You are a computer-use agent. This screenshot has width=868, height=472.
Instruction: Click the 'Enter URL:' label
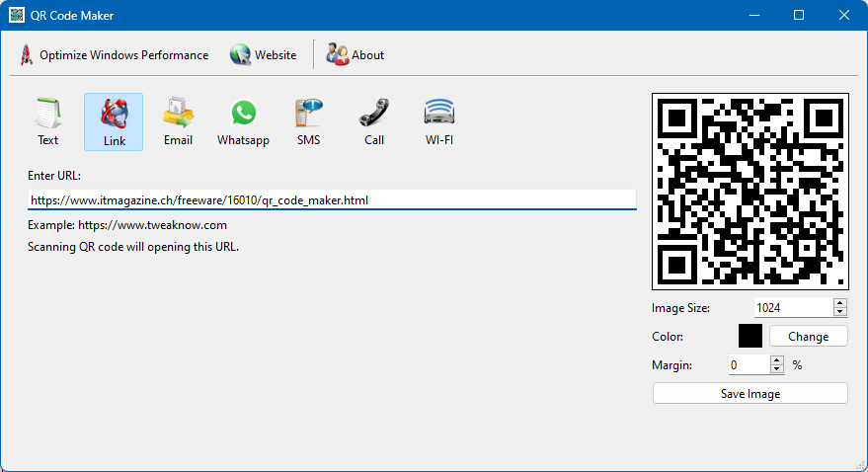click(x=54, y=176)
